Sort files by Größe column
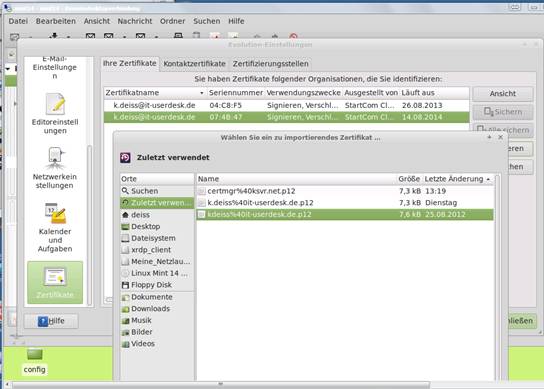Image resolution: width=544 pixels, height=389 pixels. (409, 179)
